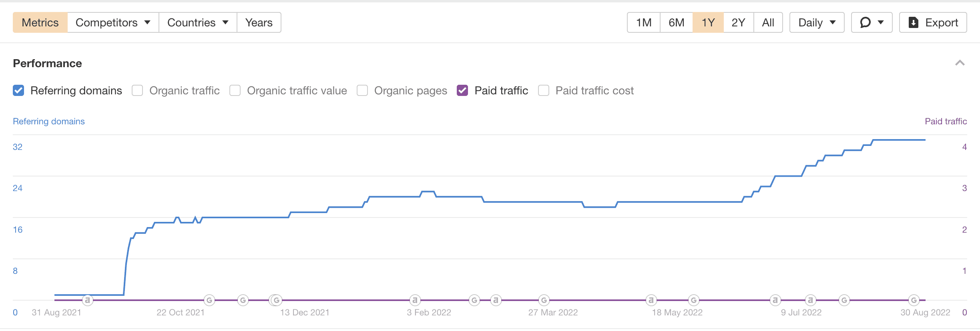Select the 1M time range
Screen dimensions: 980x331
[x=644, y=22]
